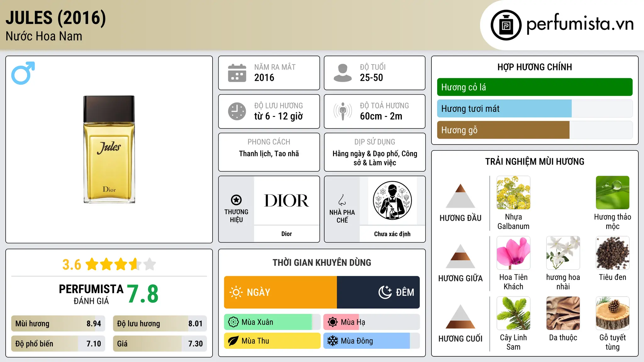The width and height of the screenshot is (644, 362).
Task: Click the perfumista.vn site name
Action: coord(580,24)
